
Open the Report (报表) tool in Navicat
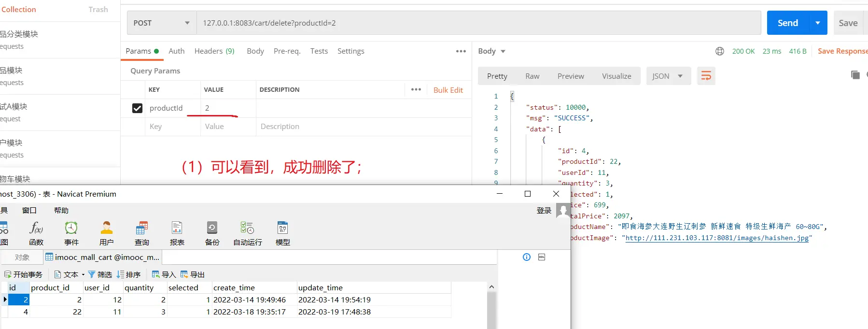(x=177, y=233)
